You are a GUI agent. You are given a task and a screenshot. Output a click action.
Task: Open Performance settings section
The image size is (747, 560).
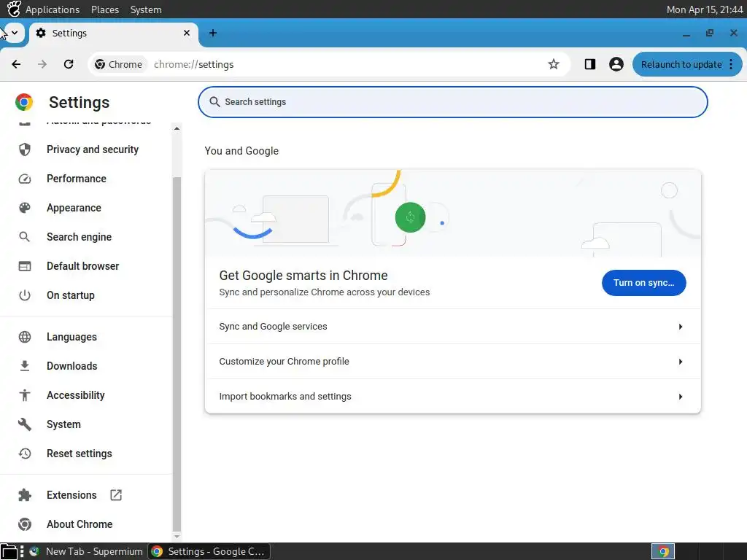(x=76, y=179)
